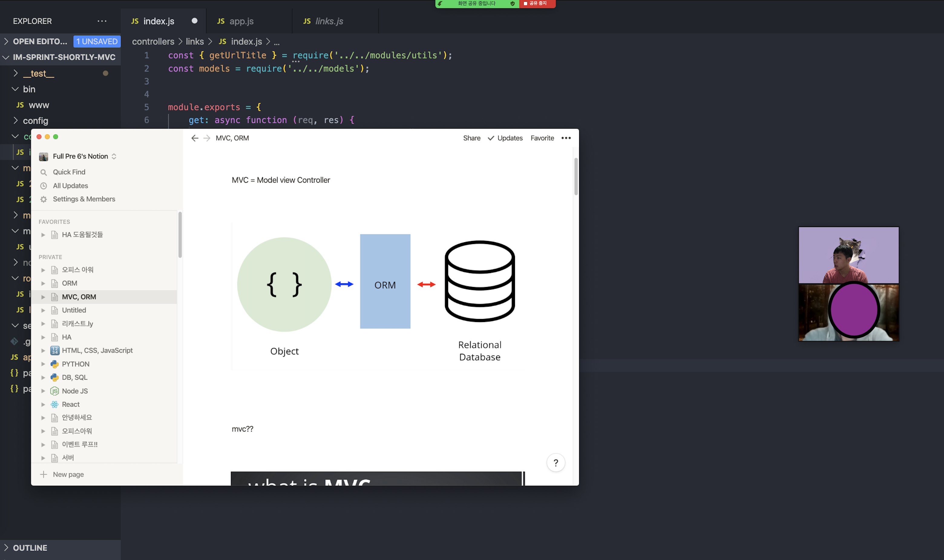This screenshot has height=560, width=944.
Task: Open the Notion page three-dots menu
Action: (566, 138)
